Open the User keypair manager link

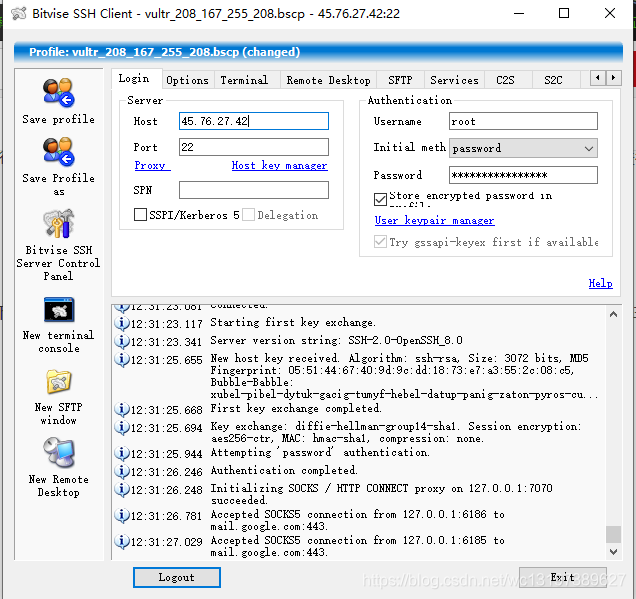pos(434,220)
